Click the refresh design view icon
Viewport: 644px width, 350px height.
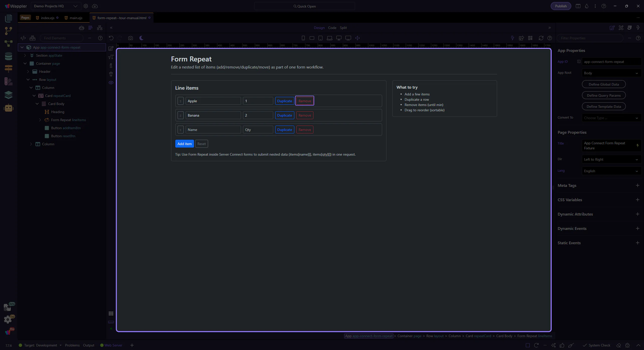[541, 38]
